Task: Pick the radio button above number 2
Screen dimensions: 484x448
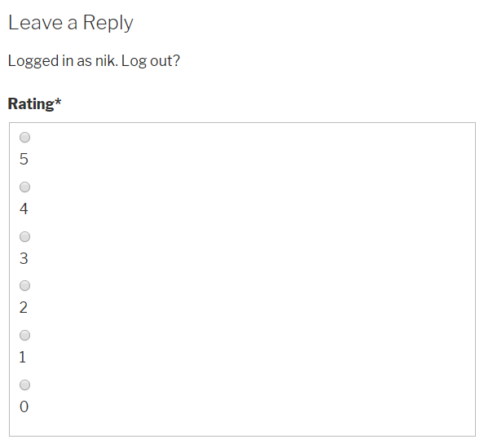Action: point(24,285)
